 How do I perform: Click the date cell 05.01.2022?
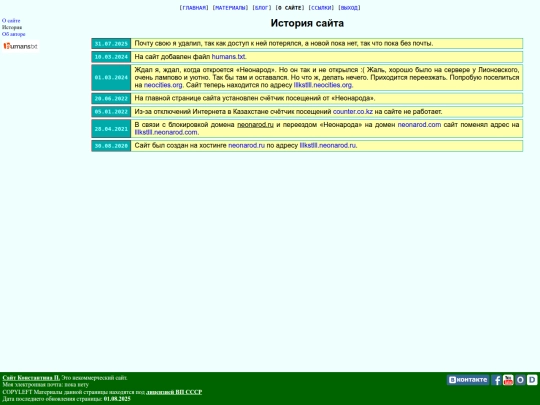pos(111,112)
